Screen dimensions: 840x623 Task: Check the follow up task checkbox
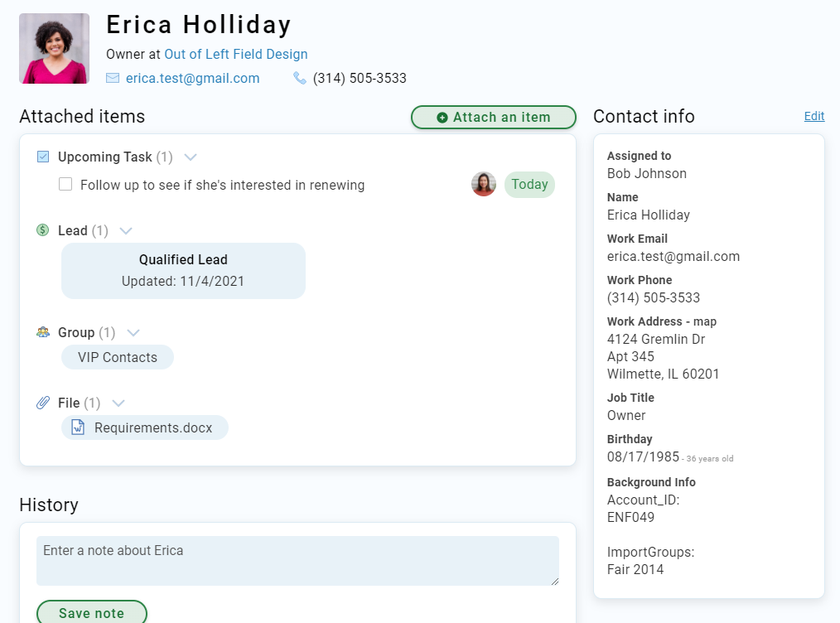pos(65,185)
